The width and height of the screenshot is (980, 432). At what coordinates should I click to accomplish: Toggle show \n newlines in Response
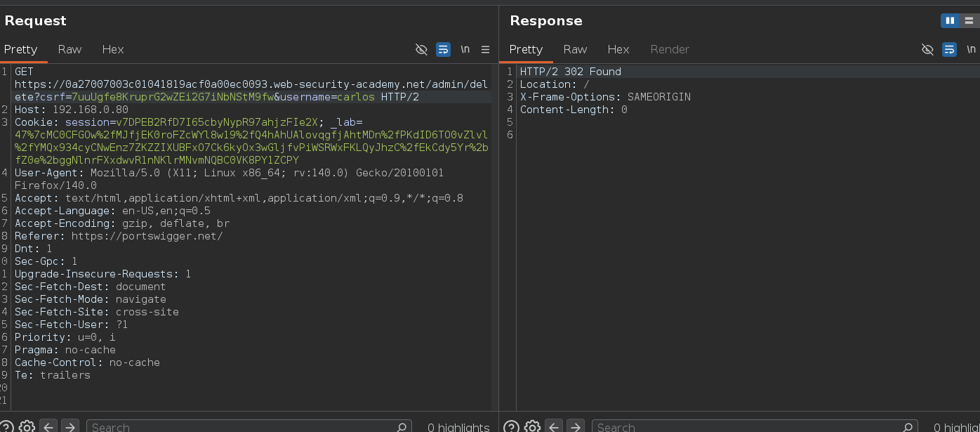[x=971, y=49]
